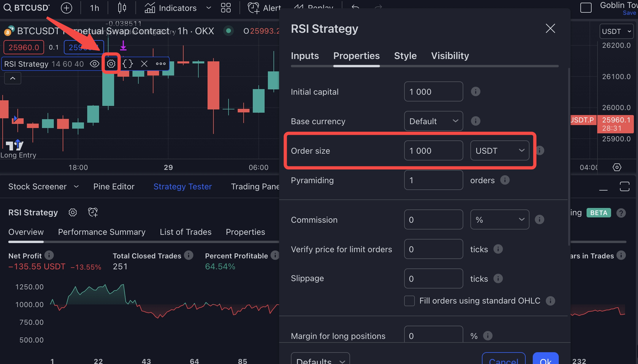The height and width of the screenshot is (364, 638).
Task: Click the undo arrow in the toolbar
Action: pyautogui.click(x=354, y=6)
